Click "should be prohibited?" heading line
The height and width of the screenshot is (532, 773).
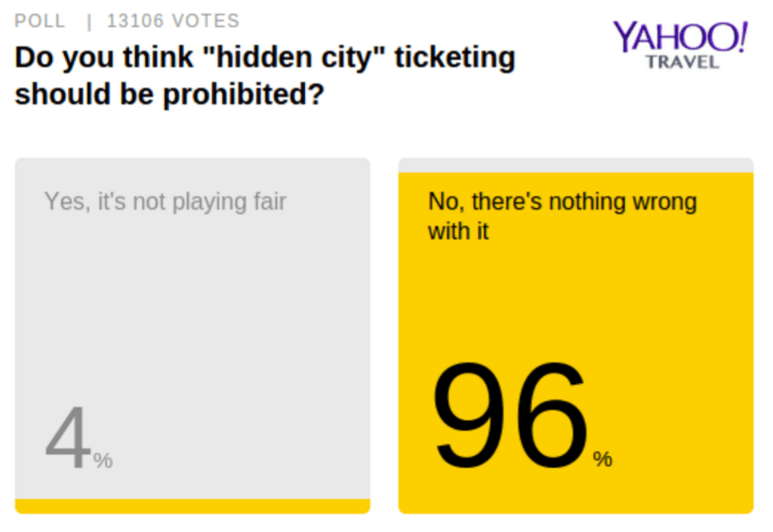[170, 94]
